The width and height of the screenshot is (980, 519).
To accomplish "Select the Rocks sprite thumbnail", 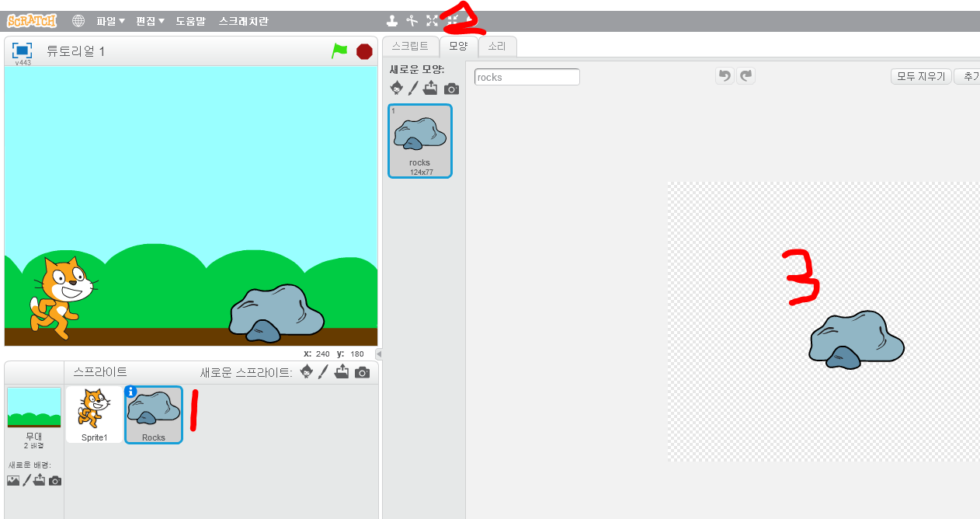I will click(x=154, y=415).
